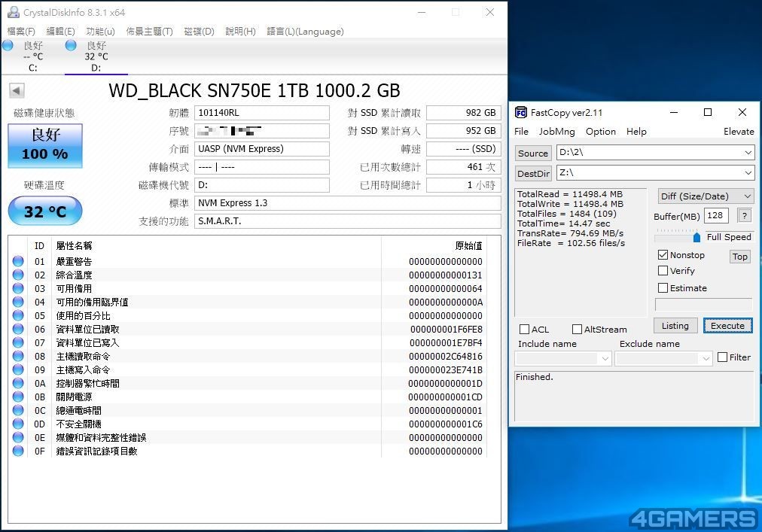Click the Source button in FastCopy
This screenshot has width=762, height=532.
pyautogui.click(x=533, y=153)
